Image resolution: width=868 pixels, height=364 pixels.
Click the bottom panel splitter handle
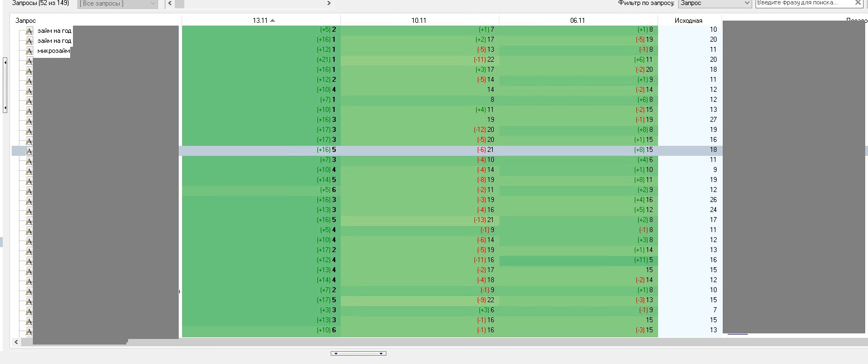[359, 353]
